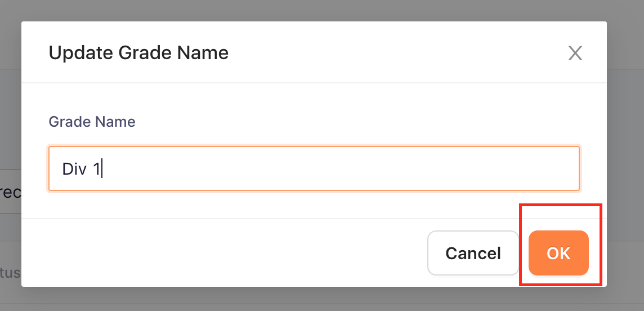Focus the Grade Name input field
The width and height of the screenshot is (644, 311).
(314, 169)
